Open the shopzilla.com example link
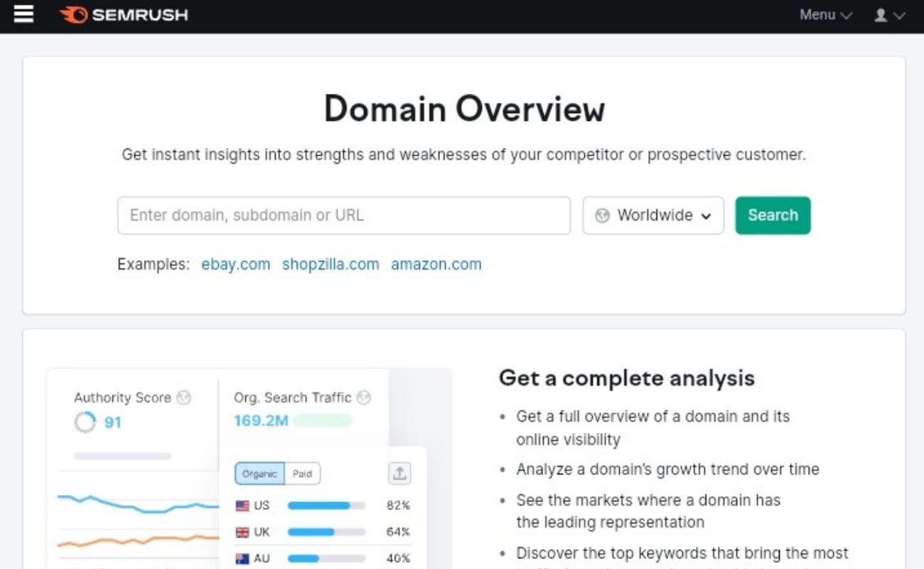Image resolution: width=924 pixels, height=569 pixels. coord(331,265)
